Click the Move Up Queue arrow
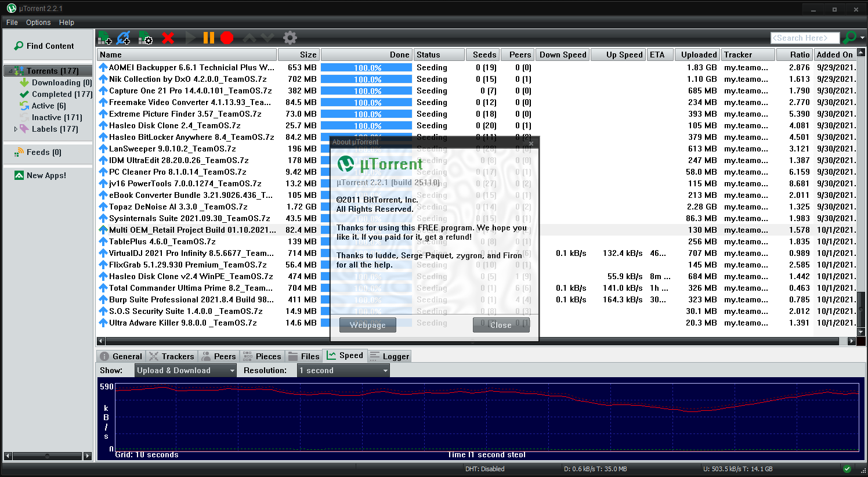This screenshot has width=868, height=477. click(x=249, y=38)
